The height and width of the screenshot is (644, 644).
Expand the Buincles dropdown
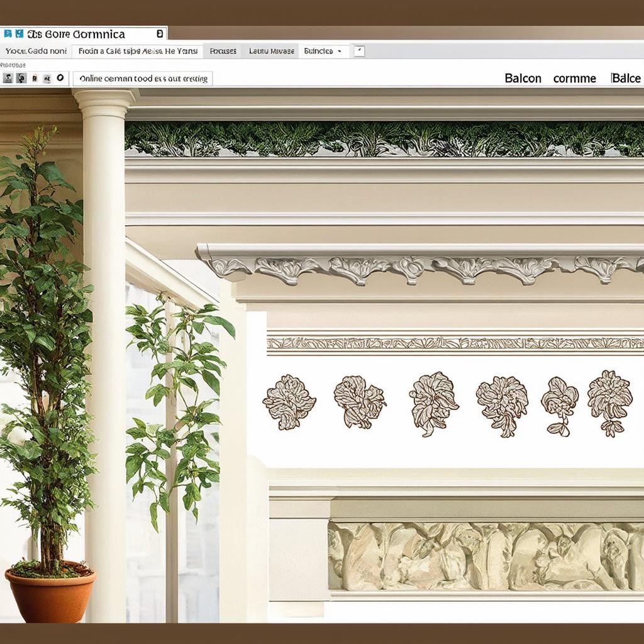340,51
